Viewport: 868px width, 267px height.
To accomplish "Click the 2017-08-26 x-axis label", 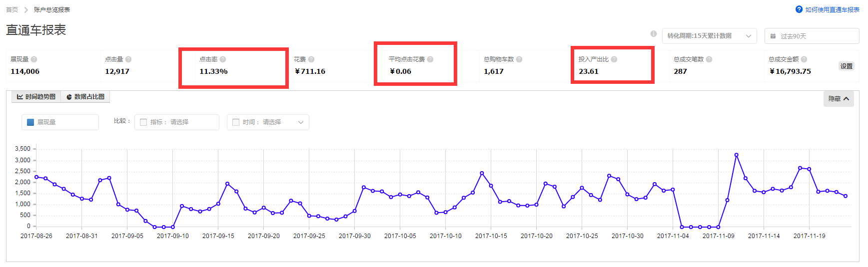I will click(x=36, y=236).
